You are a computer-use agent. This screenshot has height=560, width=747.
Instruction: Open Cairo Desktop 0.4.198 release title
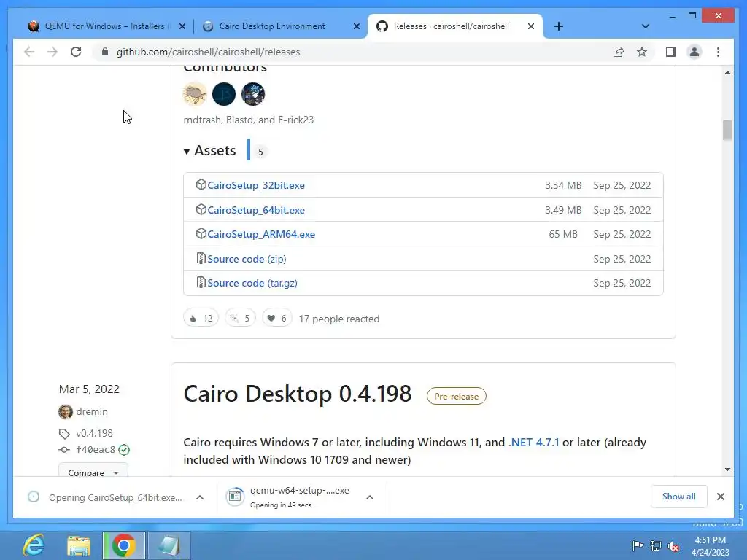(298, 394)
